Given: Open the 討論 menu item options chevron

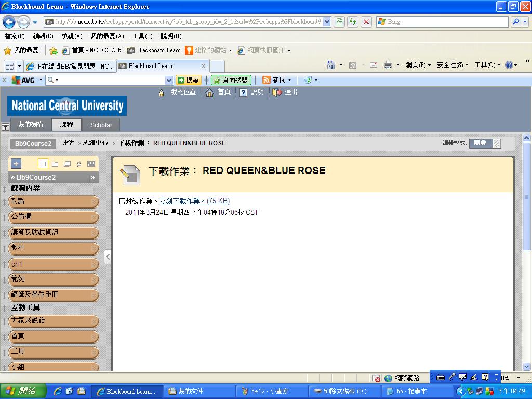Looking at the screenshot, I should pos(94,202).
